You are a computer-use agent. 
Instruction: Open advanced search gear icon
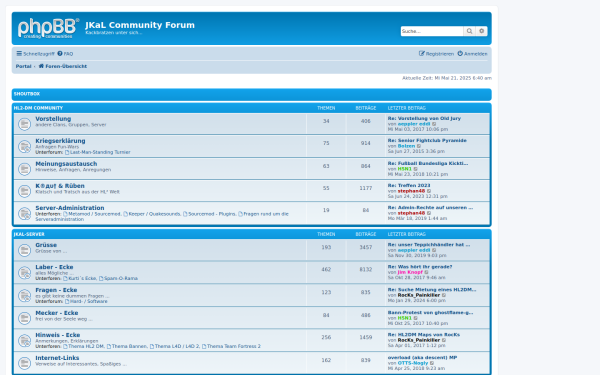481,31
